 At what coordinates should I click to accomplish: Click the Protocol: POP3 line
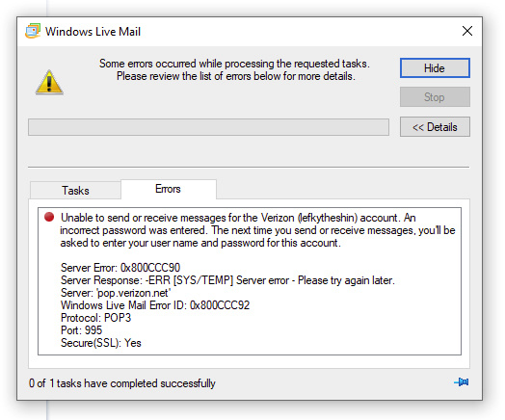click(x=95, y=318)
